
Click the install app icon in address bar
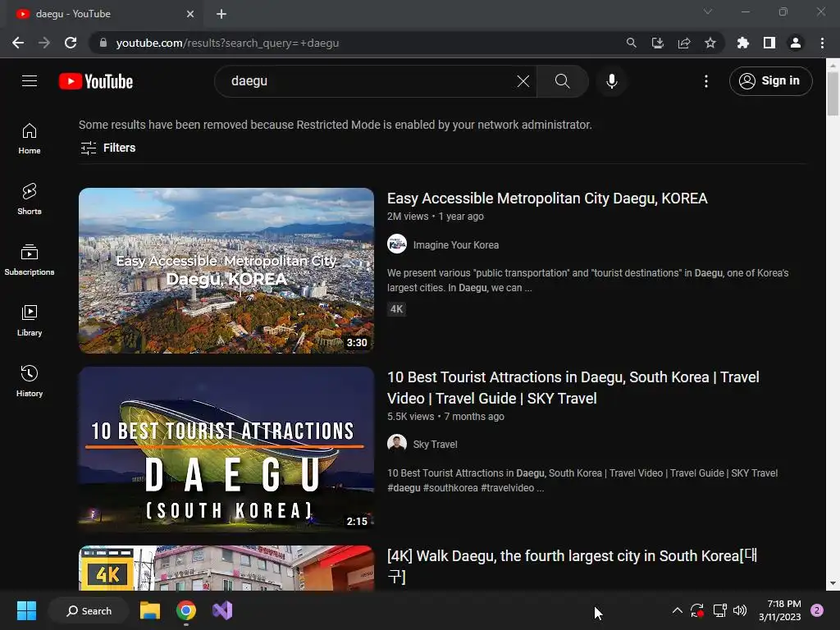point(657,43)
